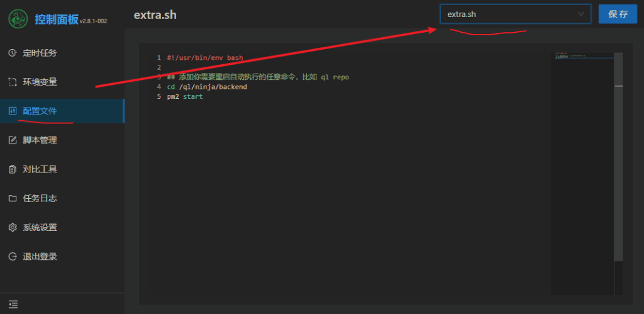Screen dimensions: 644x314
Task: Click the 对比工具 document icon
Action: [13, 169]
